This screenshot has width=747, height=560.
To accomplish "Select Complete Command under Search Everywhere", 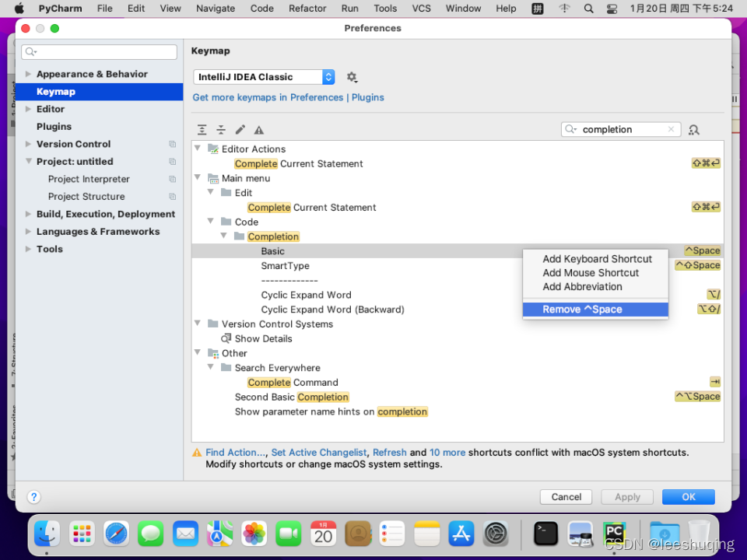I will click(x=293, y=383).
